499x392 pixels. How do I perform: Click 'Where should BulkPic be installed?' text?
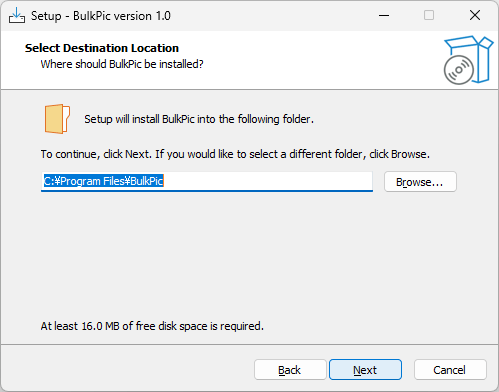coord(122,64)
